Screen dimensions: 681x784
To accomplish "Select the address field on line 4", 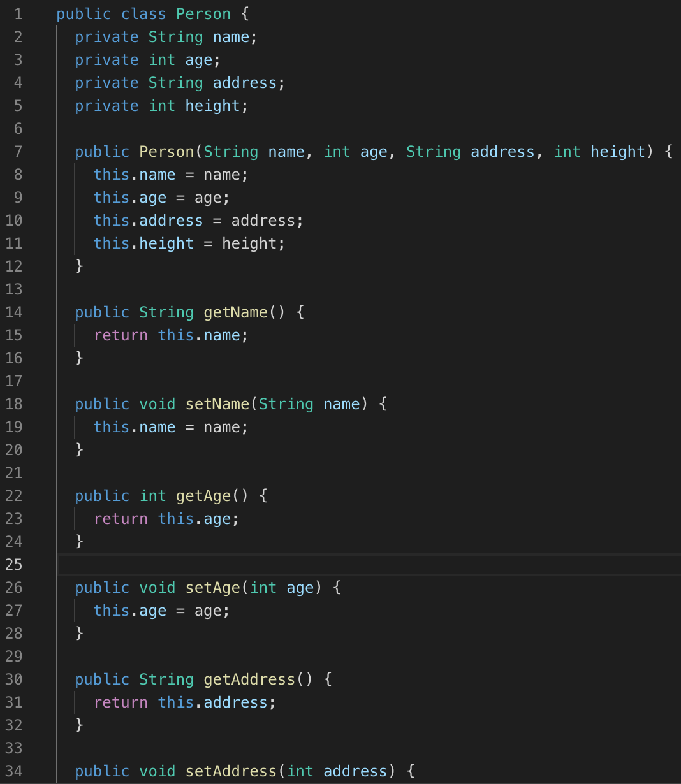I will click(244, 82).
